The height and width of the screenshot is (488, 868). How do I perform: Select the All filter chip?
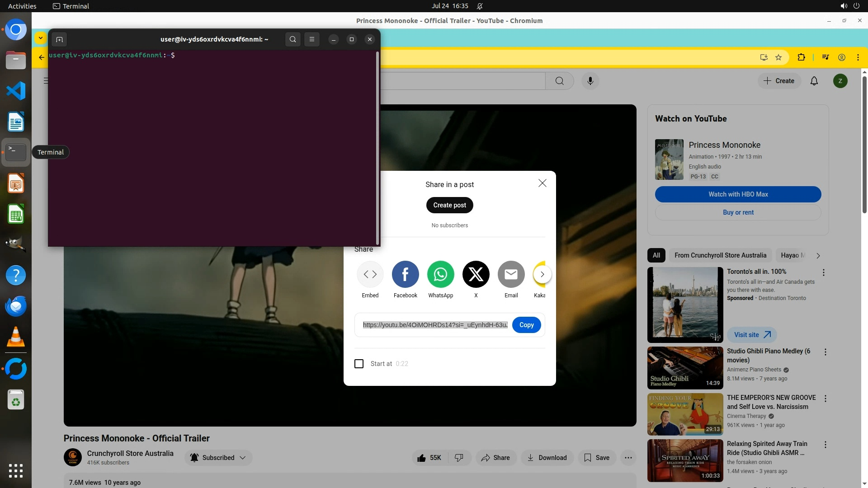click(656, 255)
